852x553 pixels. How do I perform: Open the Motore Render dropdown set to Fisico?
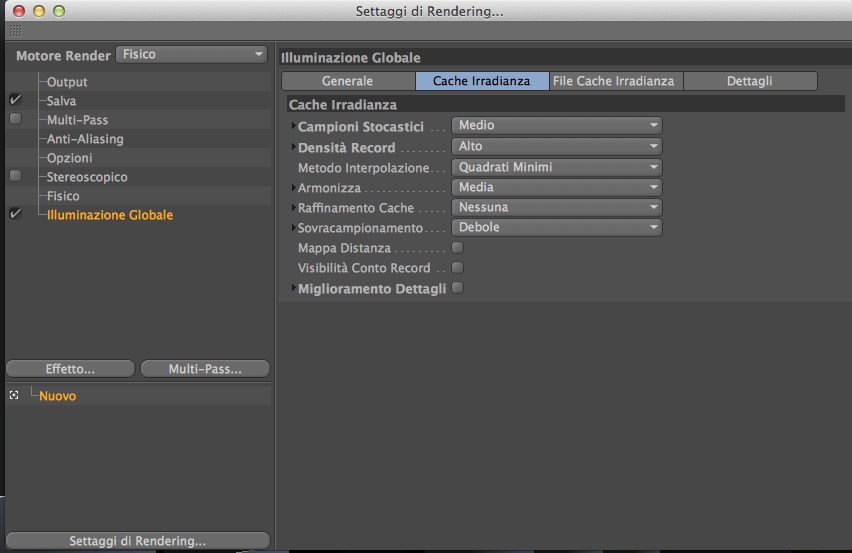point(192,54)
